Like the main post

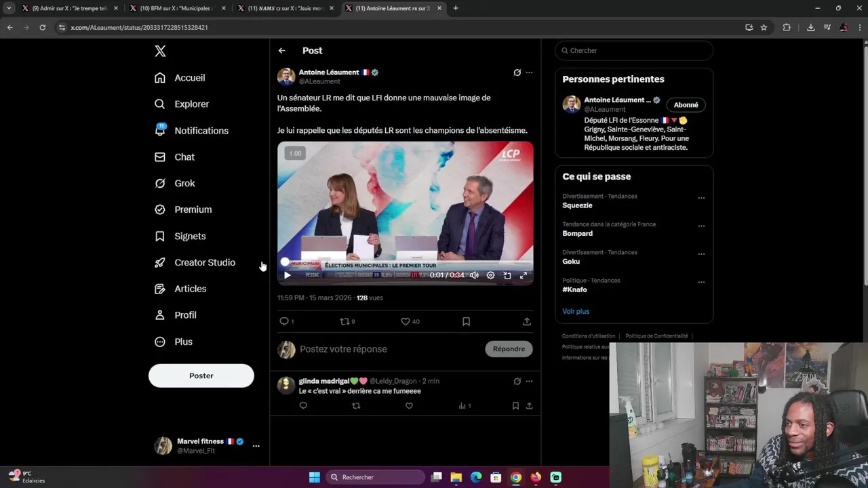[406, 321]
